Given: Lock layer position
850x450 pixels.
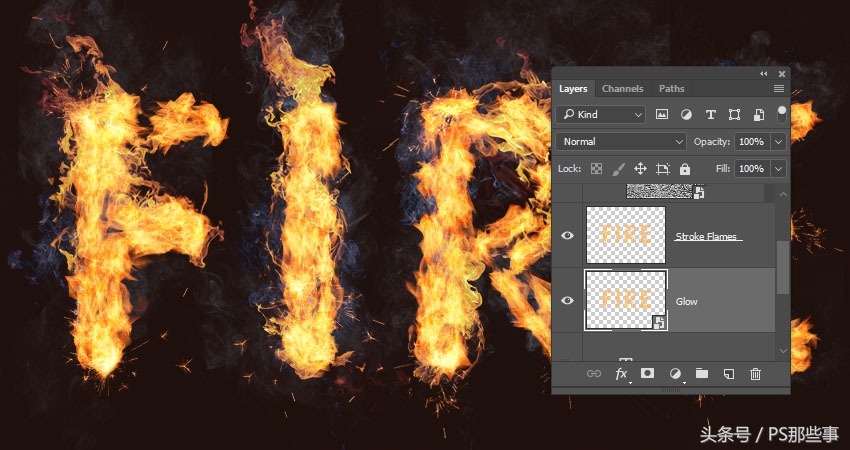Looking at the screenshot, I should 640,169.
